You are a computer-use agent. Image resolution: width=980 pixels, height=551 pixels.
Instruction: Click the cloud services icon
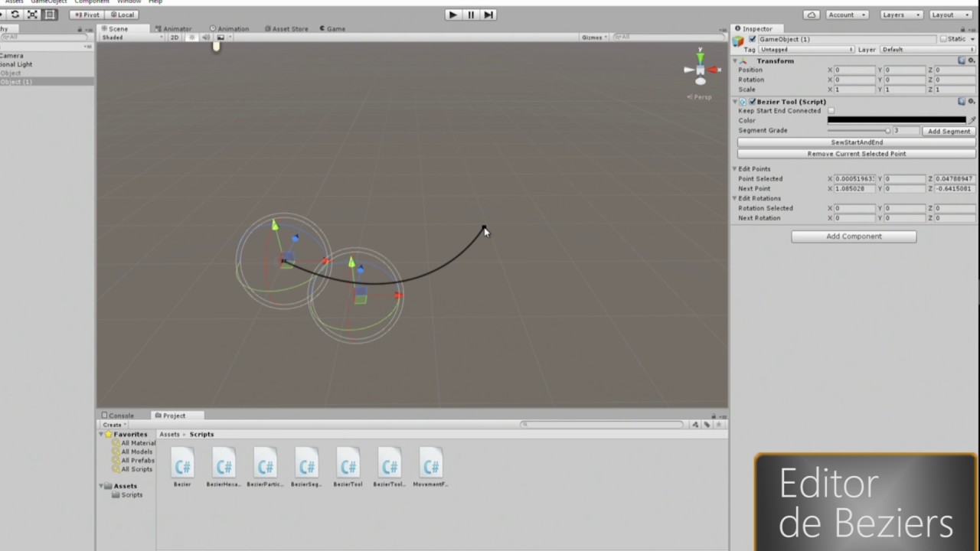click(x=812, y=15)
